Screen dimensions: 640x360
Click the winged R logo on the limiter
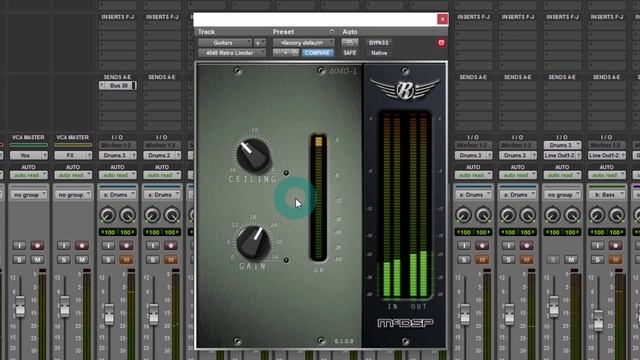tap(404, 89)
